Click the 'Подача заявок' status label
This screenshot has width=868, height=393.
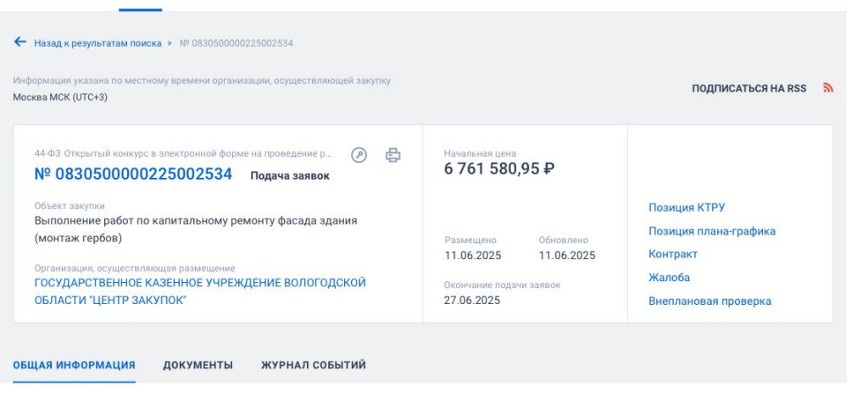point(290,176)
